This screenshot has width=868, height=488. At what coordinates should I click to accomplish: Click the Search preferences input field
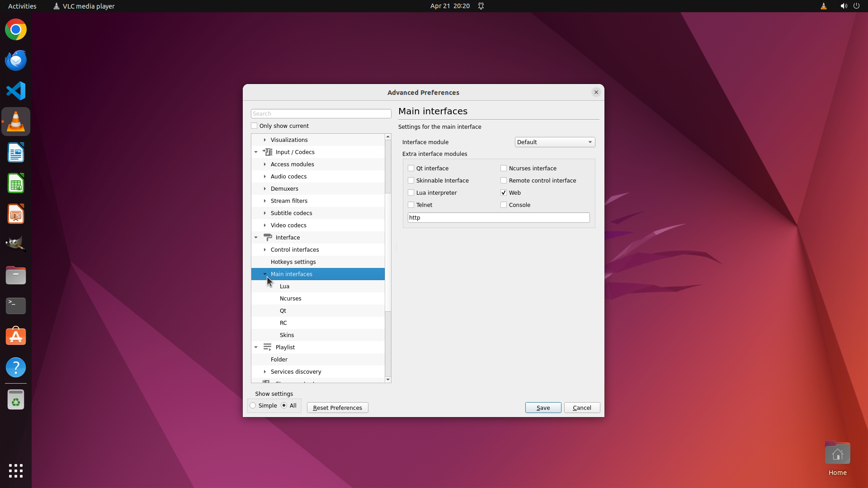tap(321, 113)
